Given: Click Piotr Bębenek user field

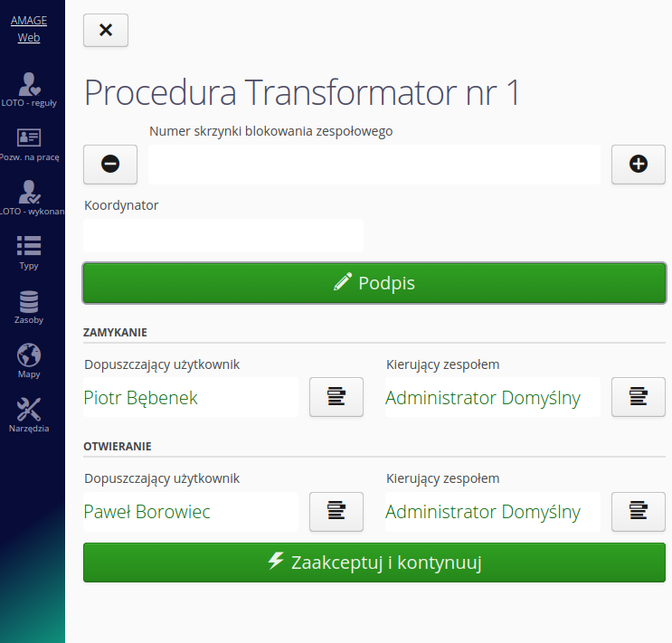Looking at the screenshot, I should click(x=190, y=398).
